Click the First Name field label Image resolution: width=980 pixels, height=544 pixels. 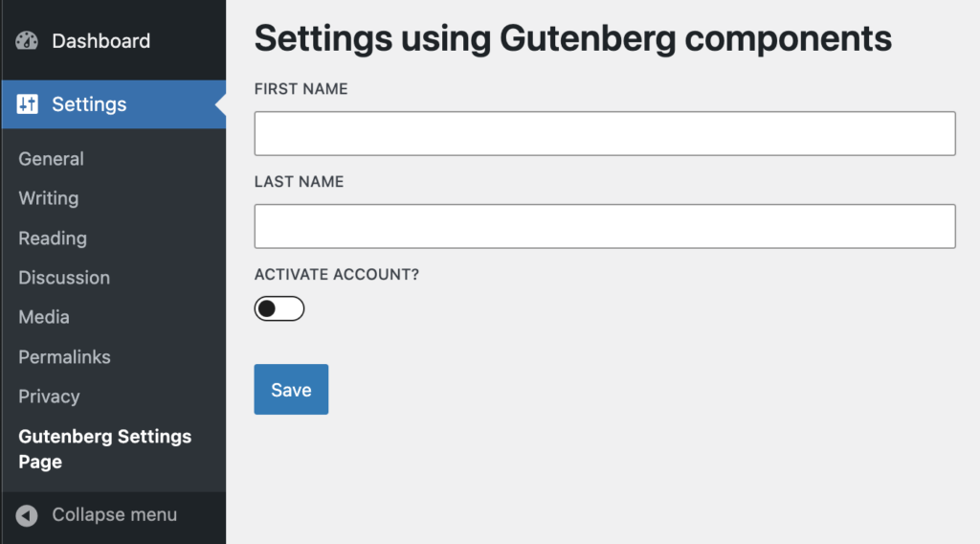tap(301, 89)
